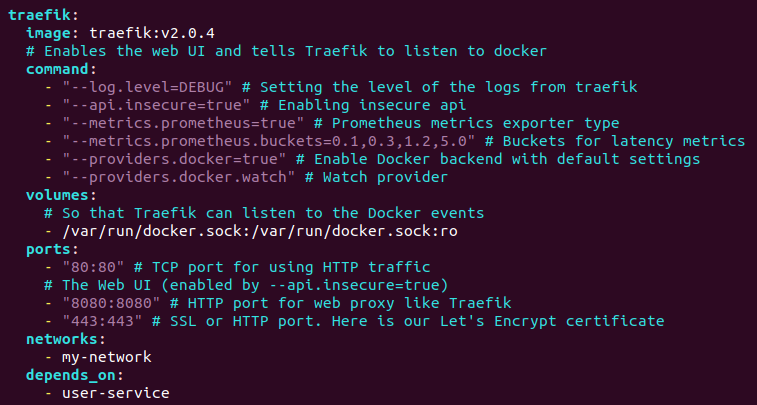Click the "--api.insecure=true" argument
The image size is (757, 405).
[156, 105]
